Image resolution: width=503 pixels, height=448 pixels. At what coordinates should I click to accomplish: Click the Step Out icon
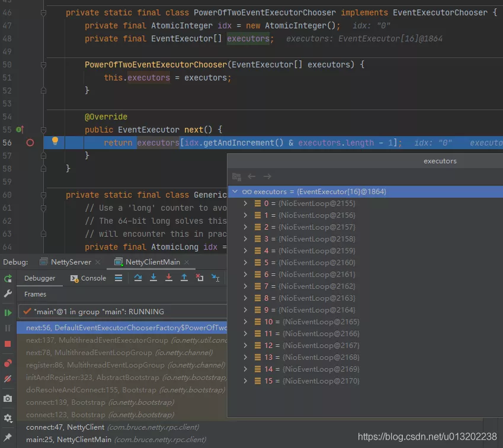(184, 278)
